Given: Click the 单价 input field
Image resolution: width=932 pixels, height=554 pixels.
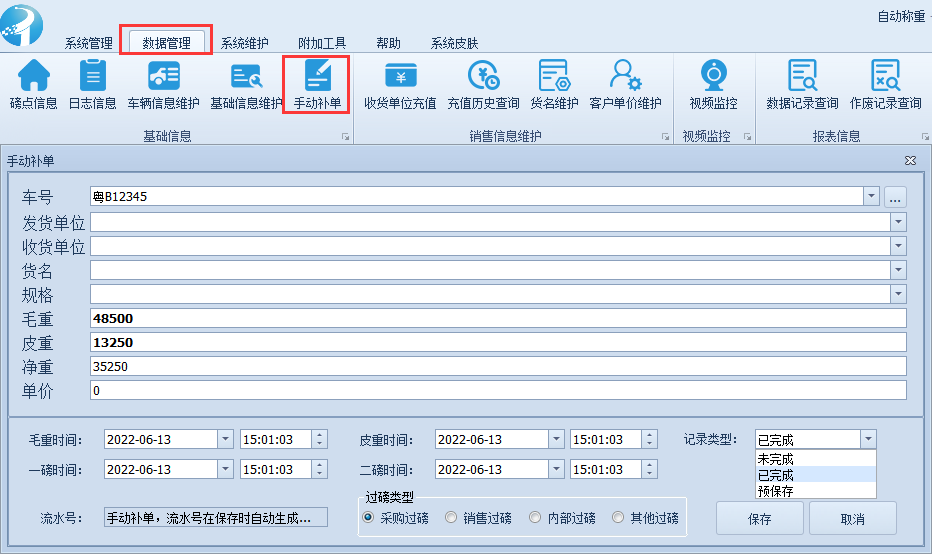Looking at the screenshot, I should pos(498,391).
